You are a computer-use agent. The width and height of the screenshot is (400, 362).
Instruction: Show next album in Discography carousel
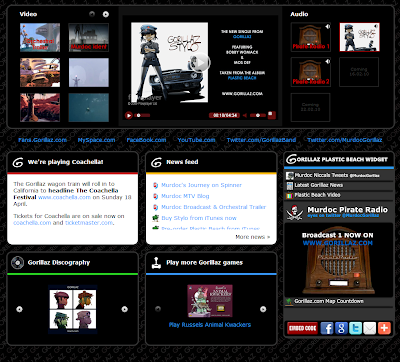pyautogui.click(x=125, y=309)
